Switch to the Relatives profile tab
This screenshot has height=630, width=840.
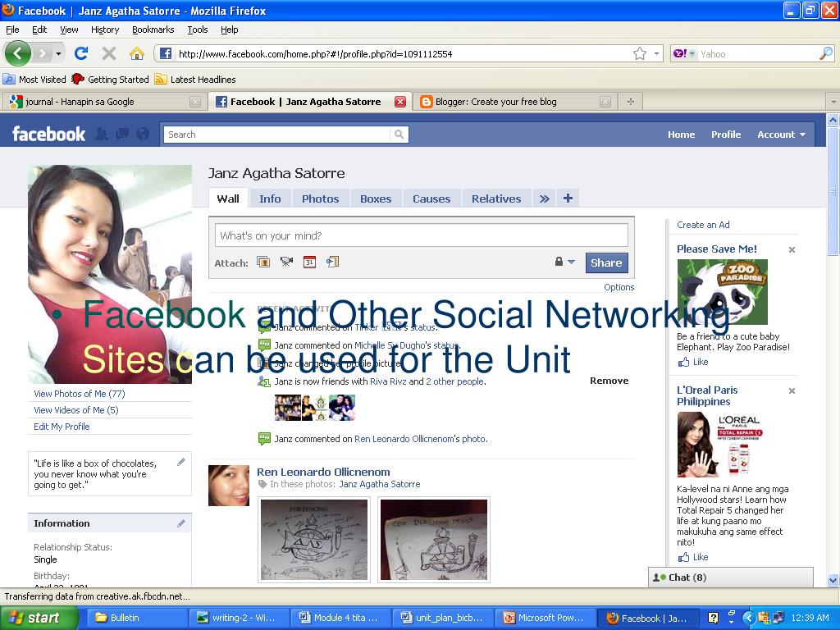tap(496, 199)
